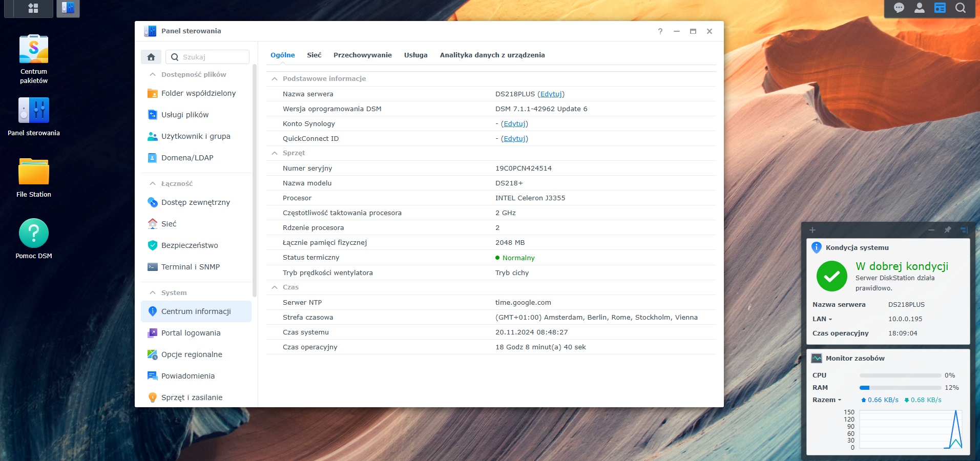Open Centrum pakietów desktop icon
This screenshot has height=461, width=980.
click(x=34, y=59)
